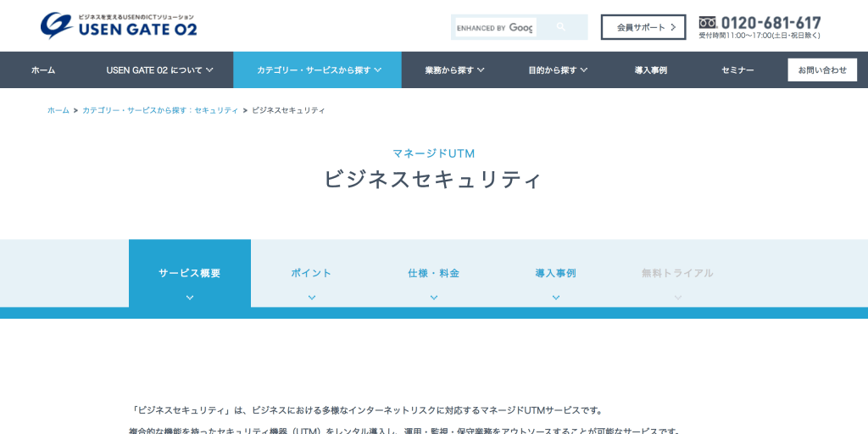
Task: Go to セミナー in the main navigation
Action: point(737,70)
